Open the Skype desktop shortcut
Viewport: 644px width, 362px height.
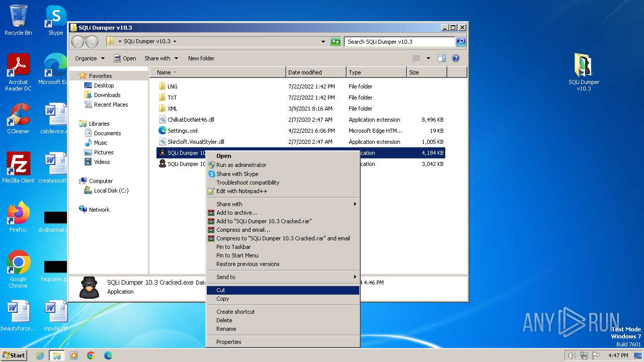coord(55,20)
